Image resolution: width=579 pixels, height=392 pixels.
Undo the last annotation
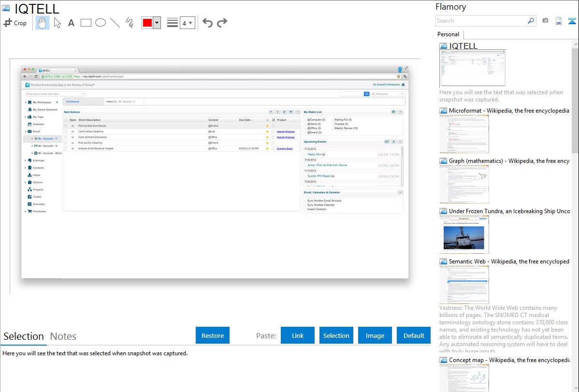[207, 23]
